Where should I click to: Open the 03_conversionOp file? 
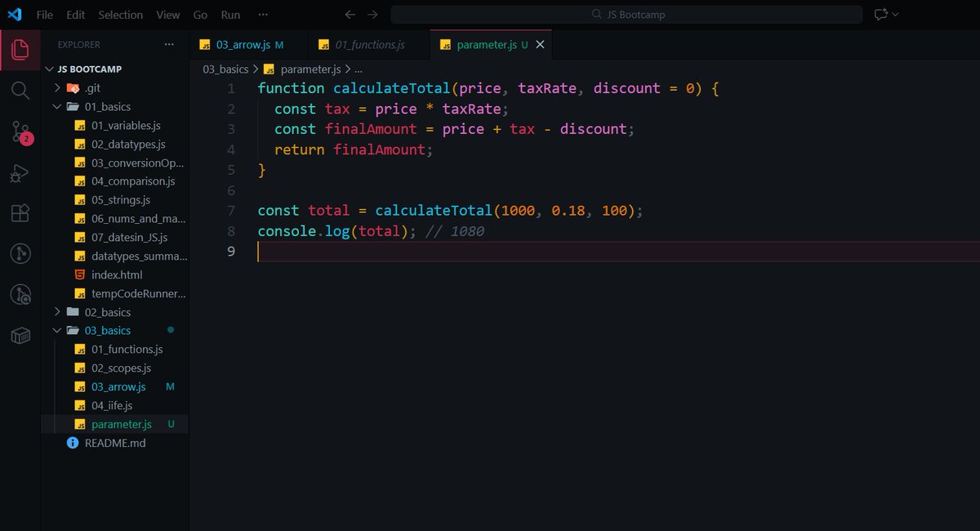coord(114,163)
